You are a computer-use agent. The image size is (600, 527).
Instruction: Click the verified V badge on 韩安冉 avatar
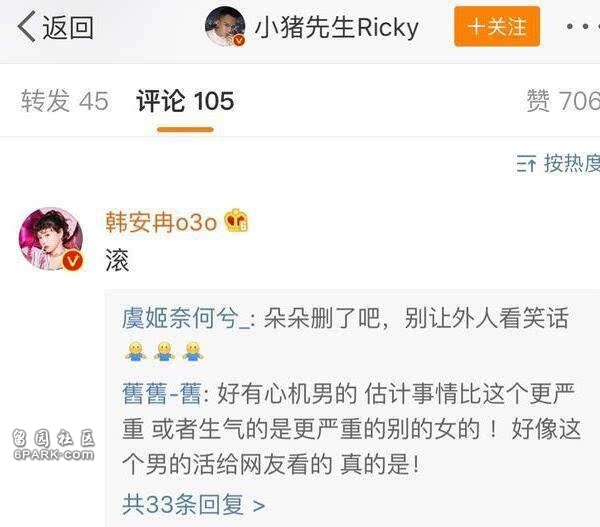73,261
